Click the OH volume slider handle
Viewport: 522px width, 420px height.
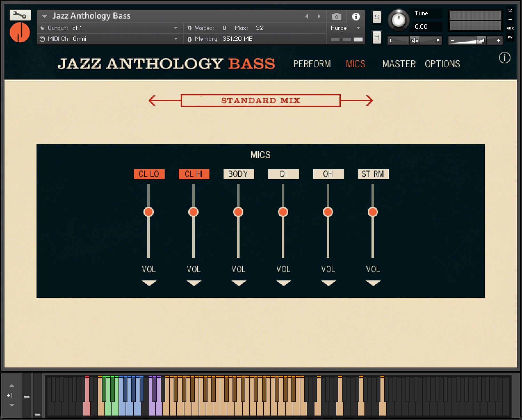(328, 212)
